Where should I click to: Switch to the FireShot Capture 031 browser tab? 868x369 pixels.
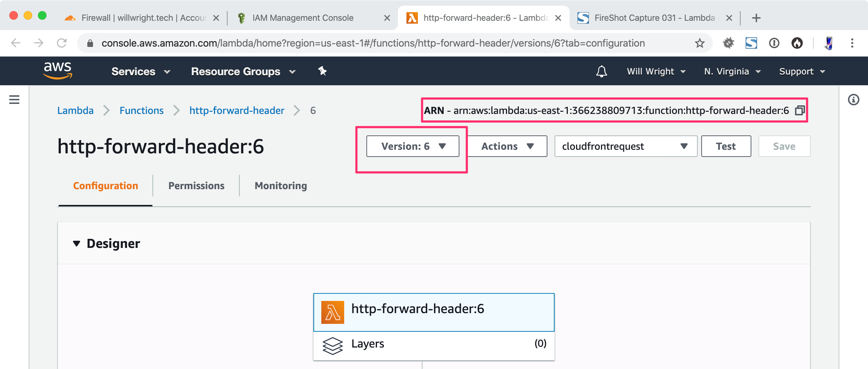[x=654, y=18]
